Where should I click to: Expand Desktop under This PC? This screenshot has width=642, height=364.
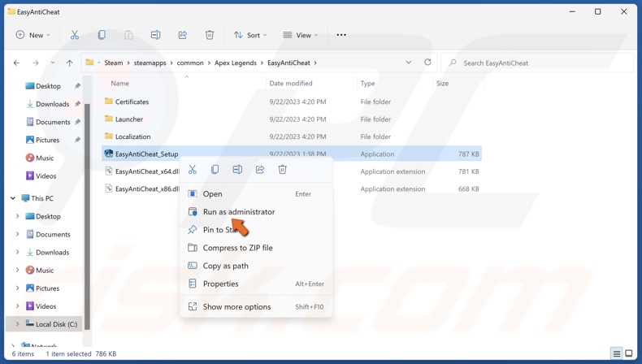pos(17,216)
